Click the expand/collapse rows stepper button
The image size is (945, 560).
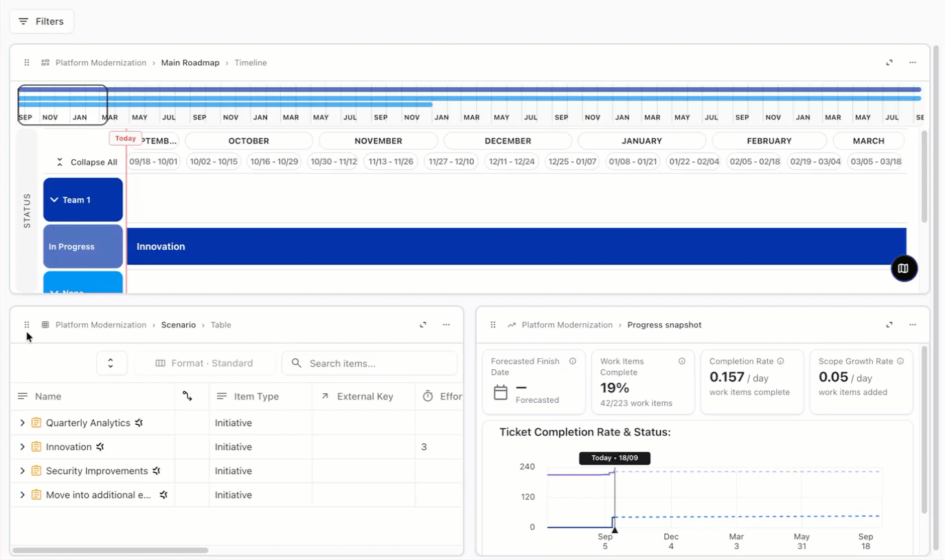point(111,363)
